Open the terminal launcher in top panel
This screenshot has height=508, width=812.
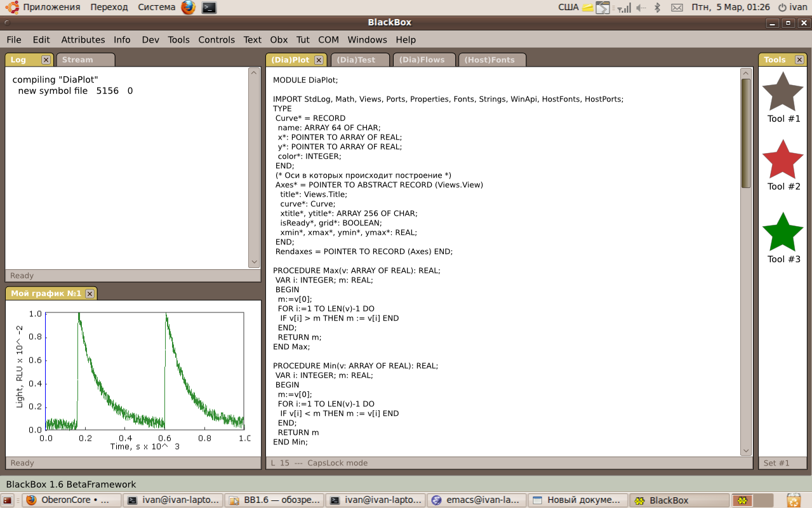[x=209, y=7]
